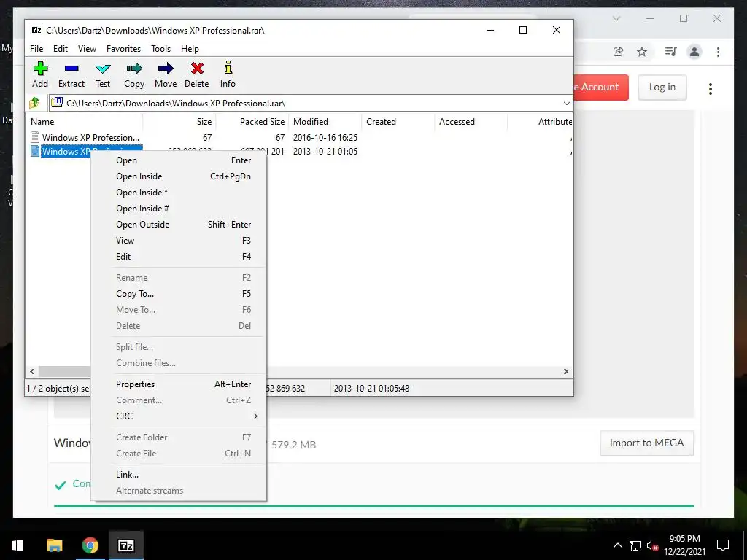Click the icon of the first Windows XP Profession... file
This screenshot has width=747, height=560.
(35, 138)
